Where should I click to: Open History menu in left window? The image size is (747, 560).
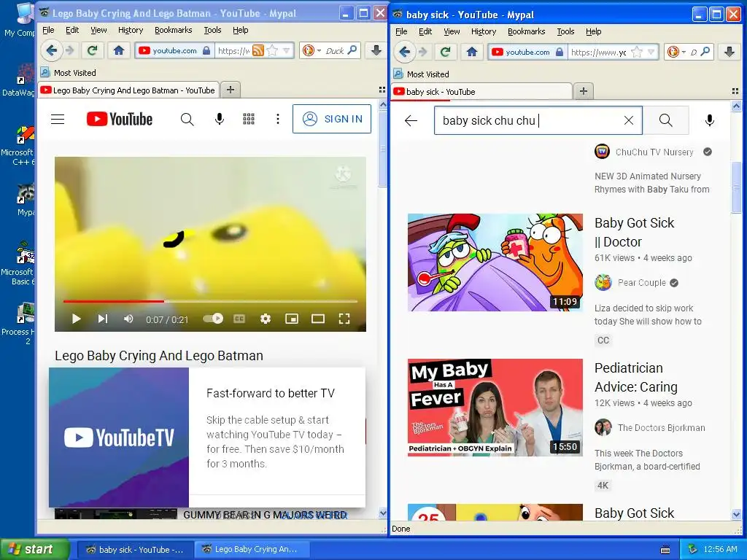coord(131,30)
